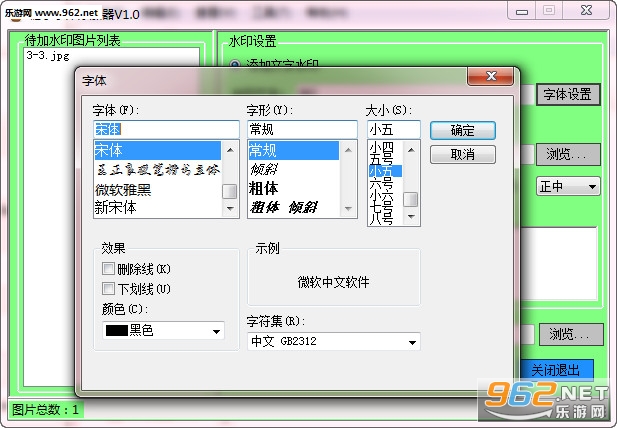
Task: Click 取消 button in font dialog
Action: click(x=463, y=154)
